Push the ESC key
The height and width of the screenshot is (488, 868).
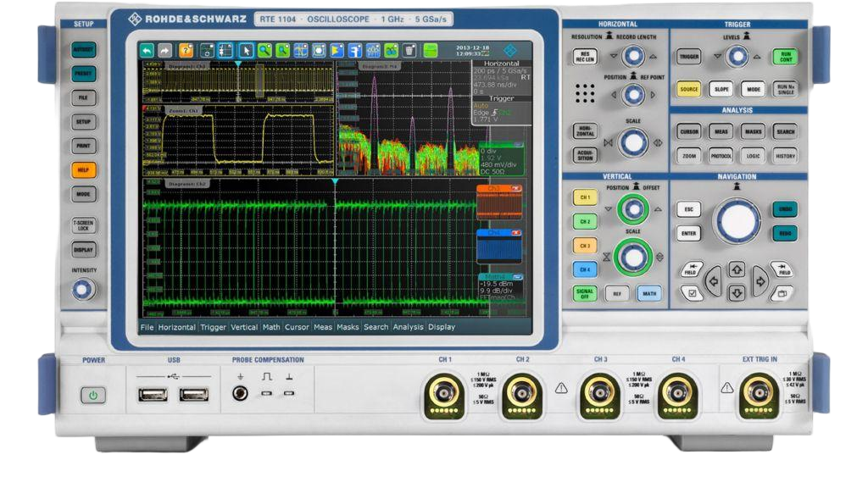pos(688,209)
